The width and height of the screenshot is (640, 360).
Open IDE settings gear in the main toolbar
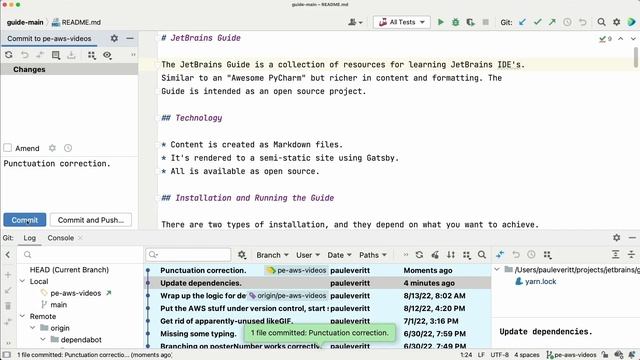616,22
